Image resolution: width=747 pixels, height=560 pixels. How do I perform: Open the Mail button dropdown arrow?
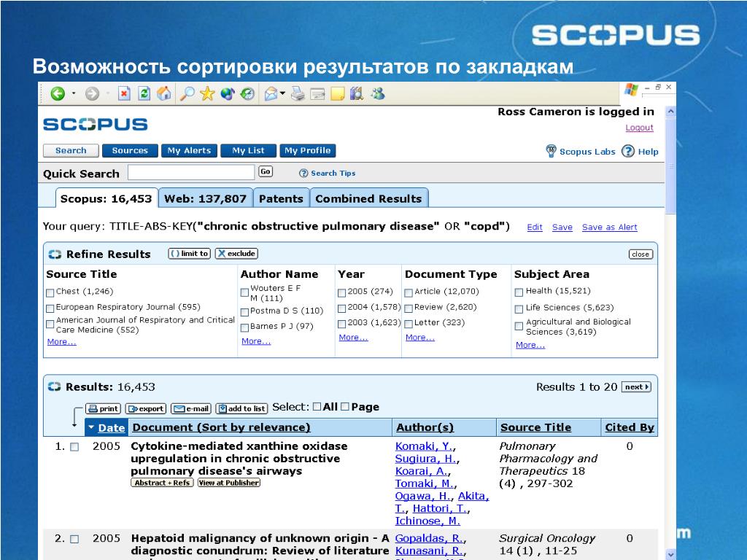coord(282,93)
